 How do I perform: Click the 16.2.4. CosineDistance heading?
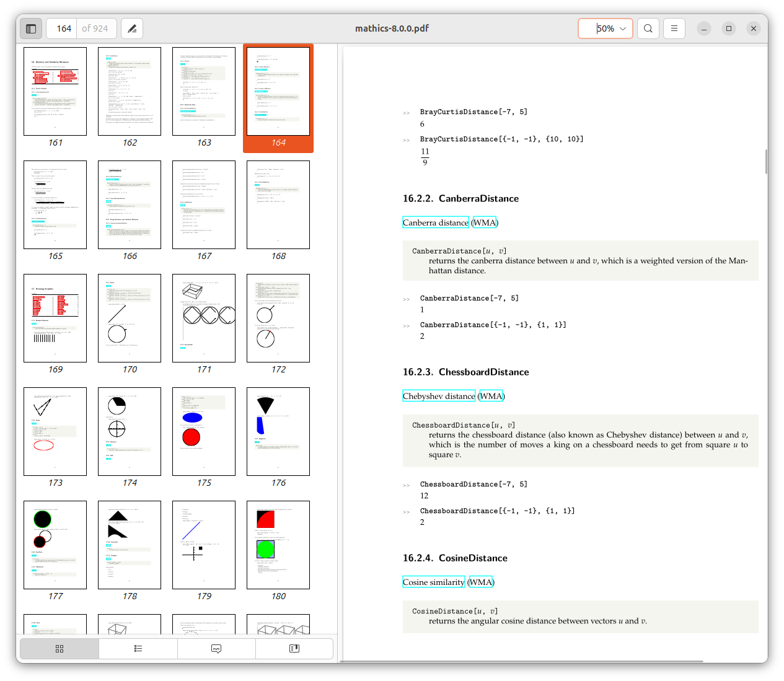pos(455,558)
